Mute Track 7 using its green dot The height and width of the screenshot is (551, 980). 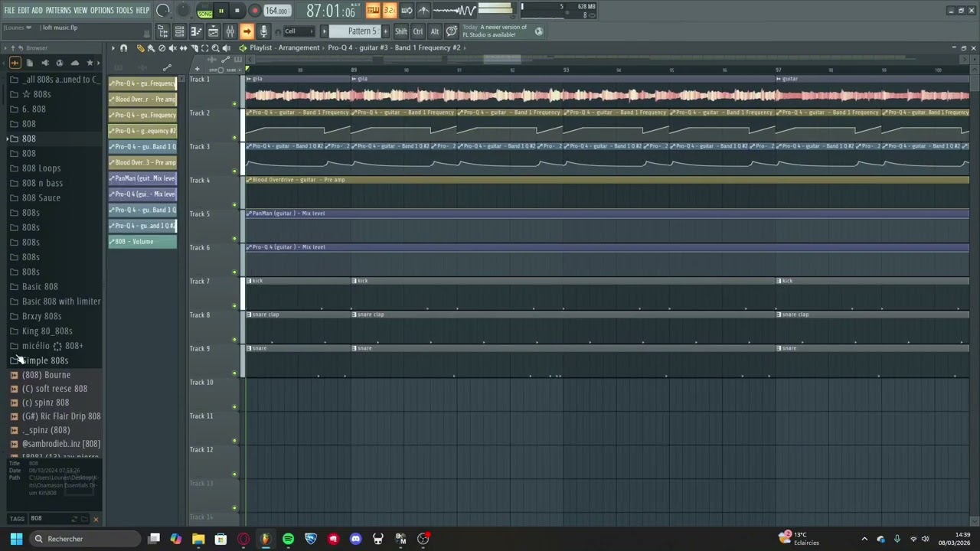[x=234, y=305]
